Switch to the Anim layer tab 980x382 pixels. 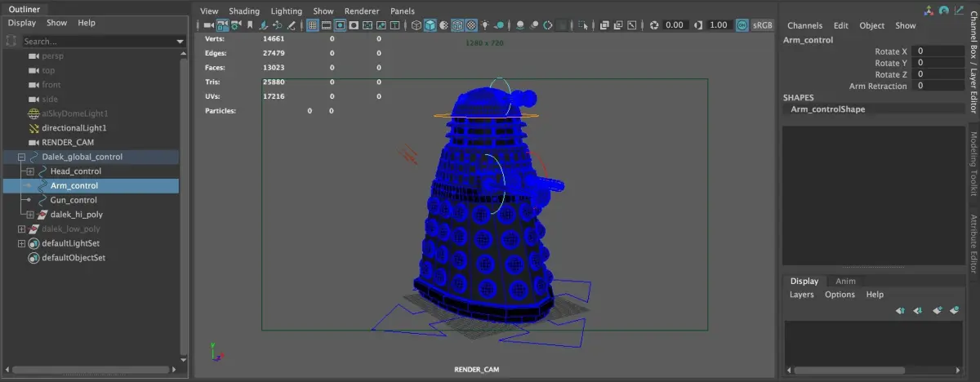click(x=846, y=281)
